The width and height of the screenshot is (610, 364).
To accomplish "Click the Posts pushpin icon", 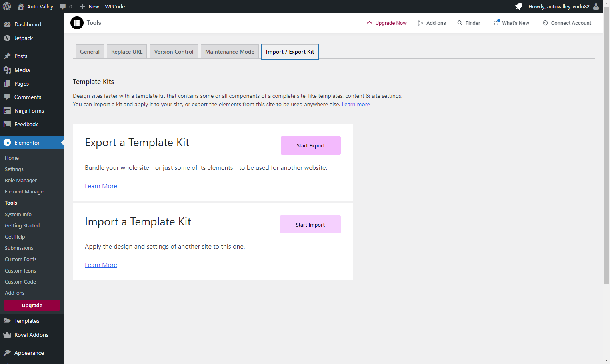I will tap(7, 56).
